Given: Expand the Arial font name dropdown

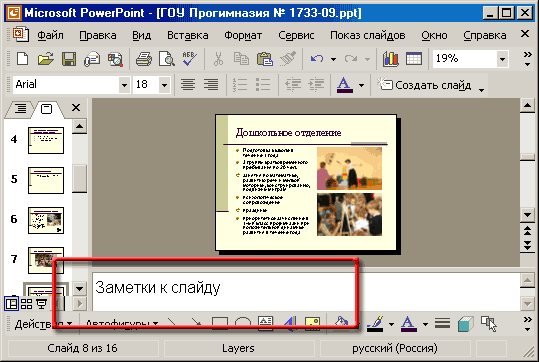Looking at the screenshot, I should point(124,85).
